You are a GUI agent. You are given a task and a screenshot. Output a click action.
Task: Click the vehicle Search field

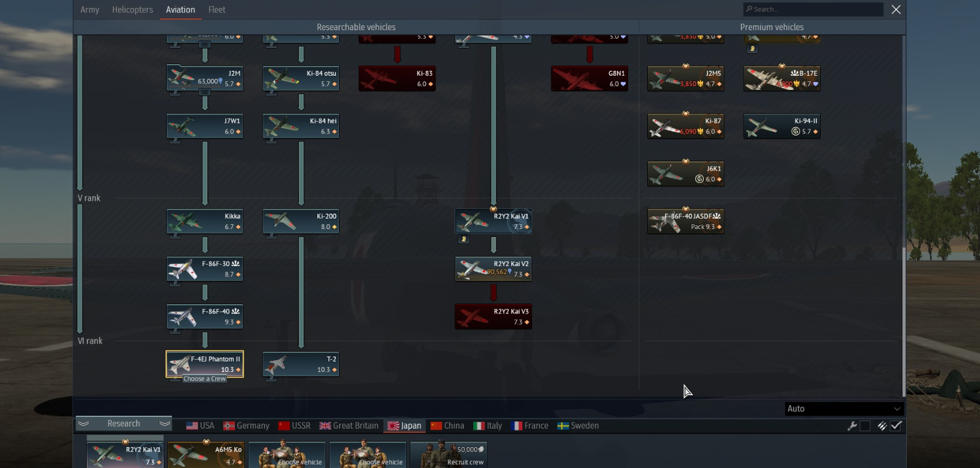pyautogui.click(x=813, y=9)
